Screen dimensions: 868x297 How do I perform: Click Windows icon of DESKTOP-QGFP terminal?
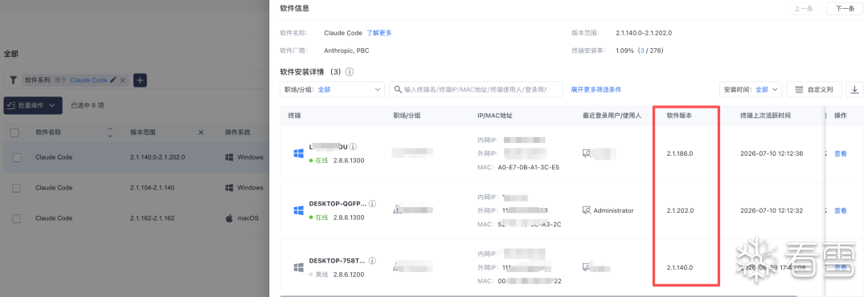click(x=298, y=211)
